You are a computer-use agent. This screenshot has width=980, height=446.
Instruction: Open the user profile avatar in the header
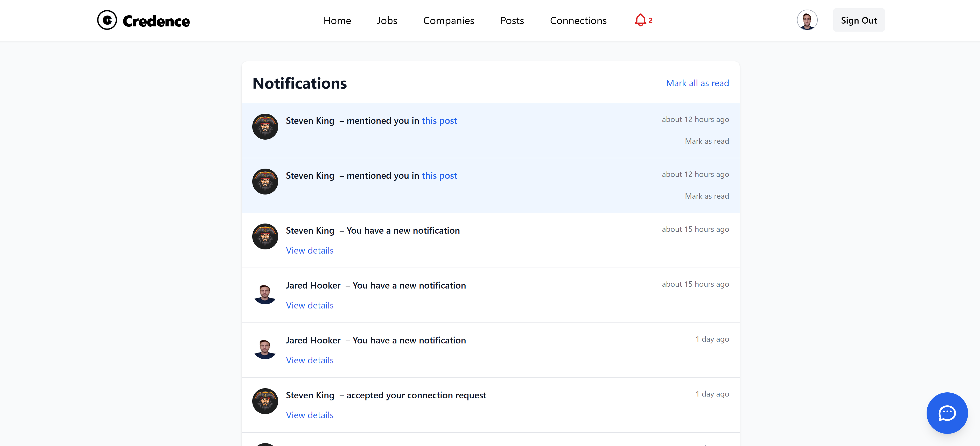tap(807, 20)
